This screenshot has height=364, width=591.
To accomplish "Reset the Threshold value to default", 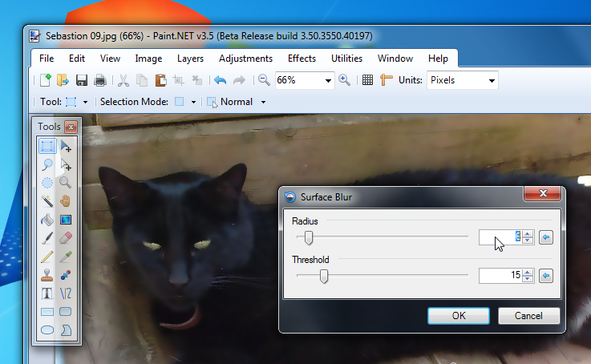I will point(546,276).
